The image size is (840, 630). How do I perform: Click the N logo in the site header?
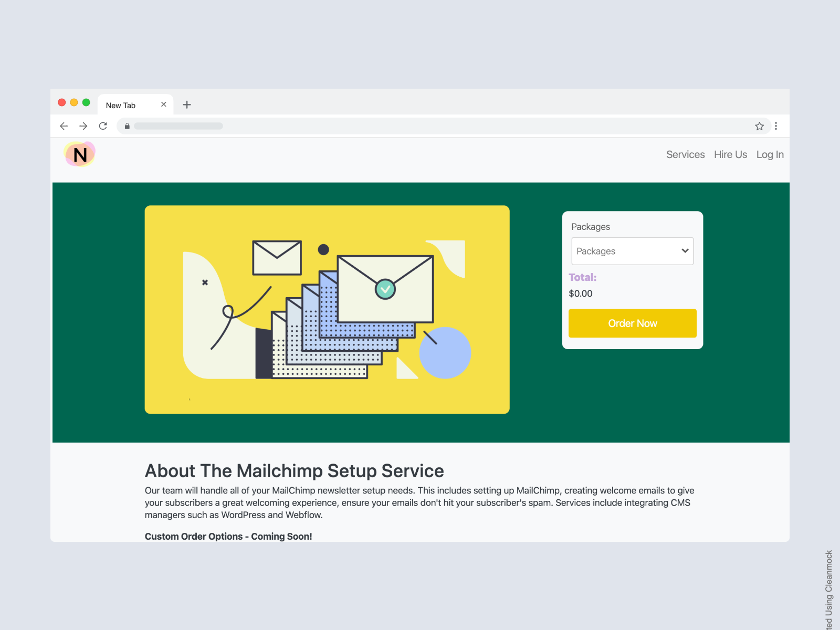coord(80,154)
